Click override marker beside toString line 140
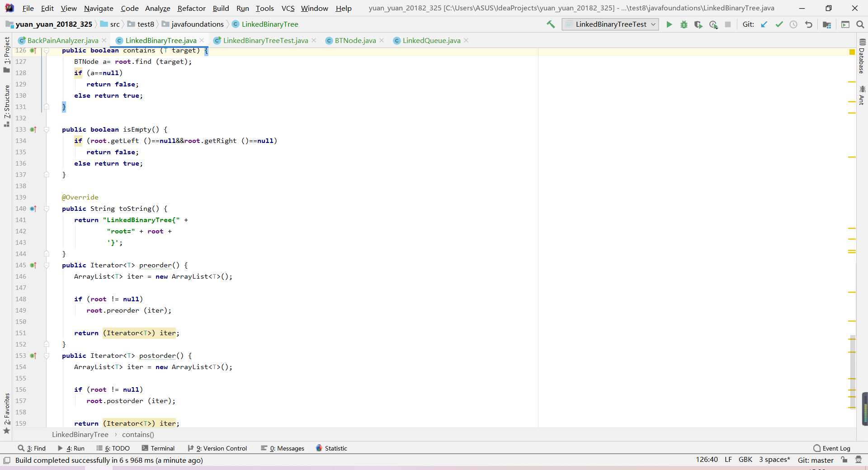 click(x=33, y=209)
